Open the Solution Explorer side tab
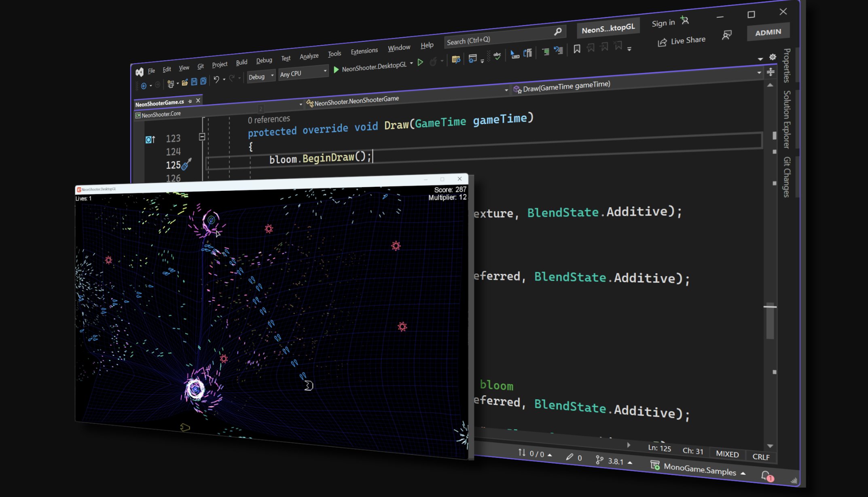Image resolution: width=868 pixels, height=497 pixels. coord(787,119)
